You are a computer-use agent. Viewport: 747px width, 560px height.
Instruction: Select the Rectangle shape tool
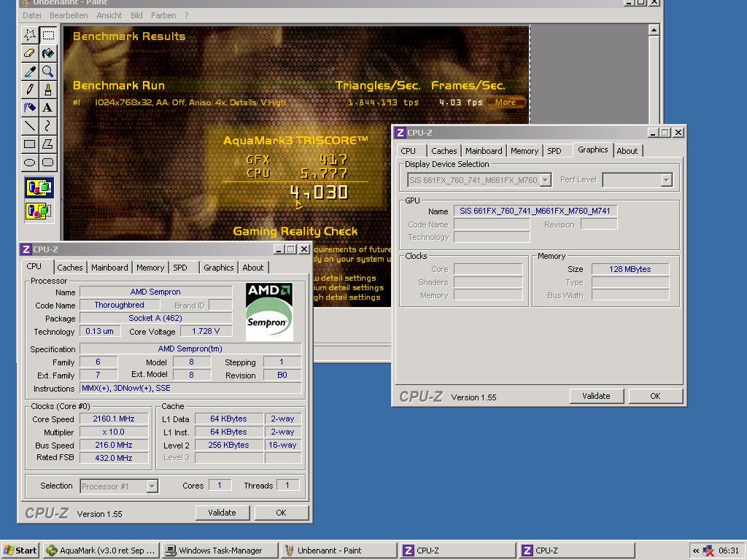[x=29, y=144]
